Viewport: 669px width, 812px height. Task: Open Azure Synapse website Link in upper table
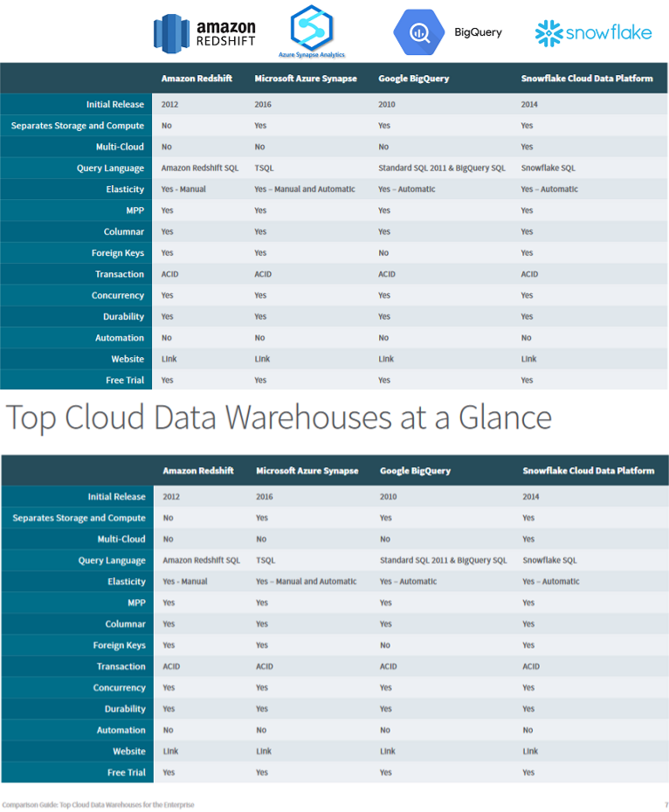(x=262, y=359)
